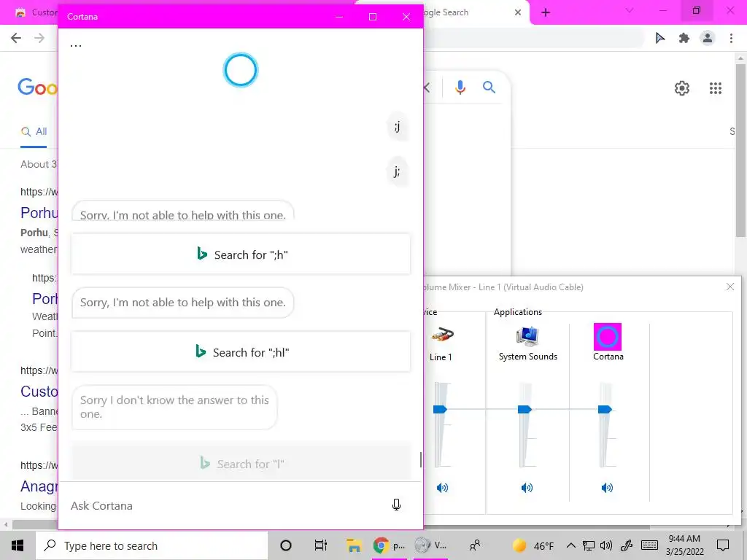Open Chrome tab search chevron
747x560 pixels.
(x=630, y=10)
